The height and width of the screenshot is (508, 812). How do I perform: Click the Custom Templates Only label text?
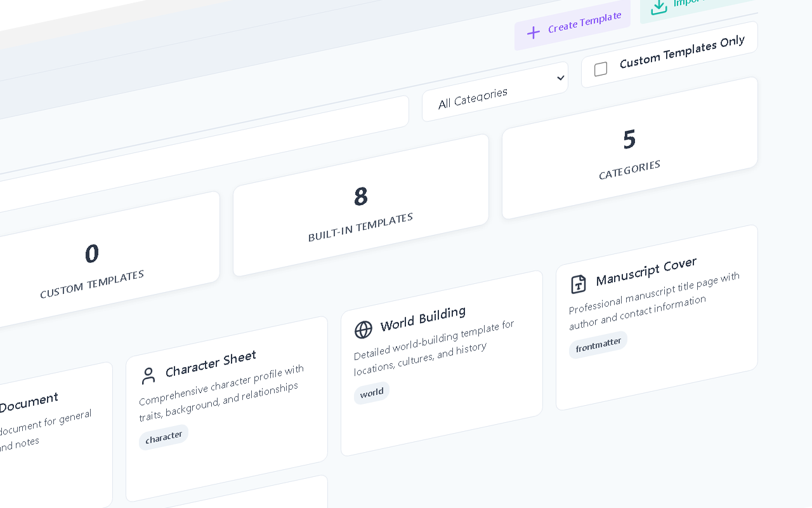coord(681,52)
